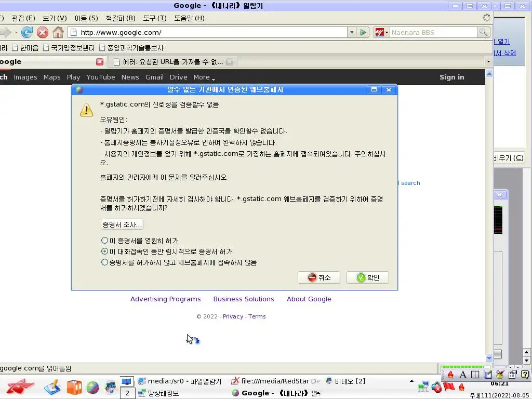The width and height of the screenshot is (532, 399).
Task: Open YouTube from Google top bar
Action: tap(100, 77)
